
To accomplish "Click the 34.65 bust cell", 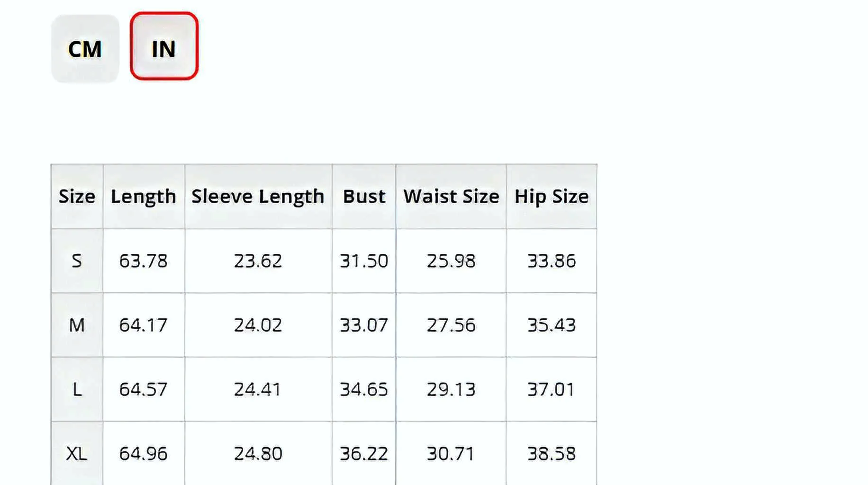I will [x=364, y=389].
